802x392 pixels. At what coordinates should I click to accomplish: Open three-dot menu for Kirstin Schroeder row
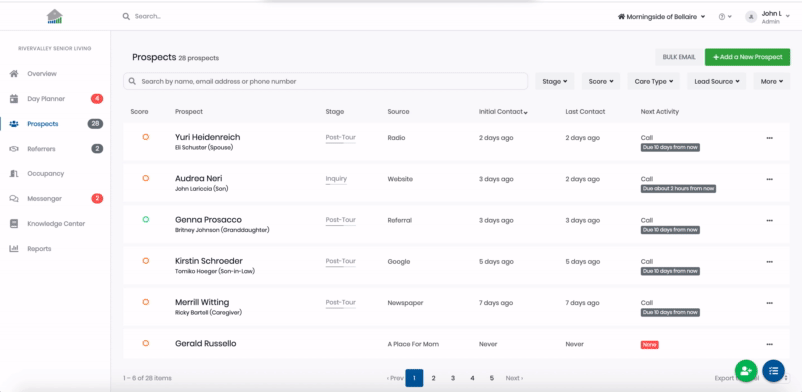click(x=769, y=262)
